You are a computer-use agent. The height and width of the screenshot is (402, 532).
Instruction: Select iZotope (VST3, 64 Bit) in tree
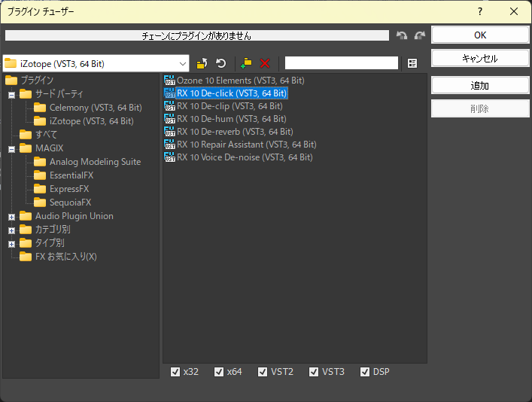click(x=92, y=121)
